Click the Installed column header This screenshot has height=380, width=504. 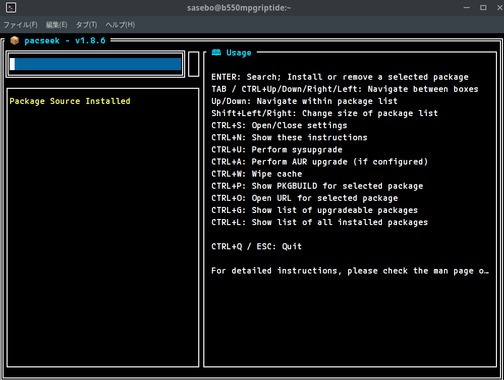[x=108, y=101]
